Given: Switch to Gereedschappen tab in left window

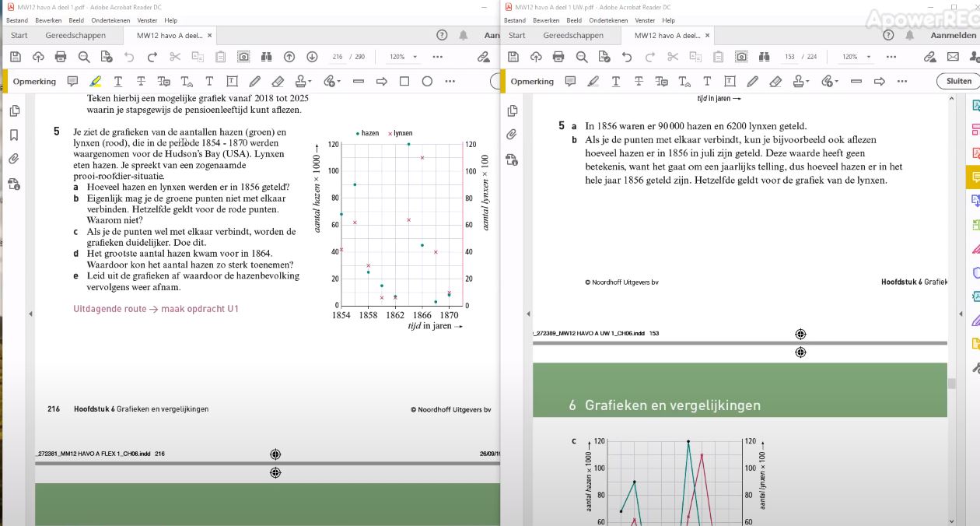Looking at the screenshot, I should tap(75, 35).
